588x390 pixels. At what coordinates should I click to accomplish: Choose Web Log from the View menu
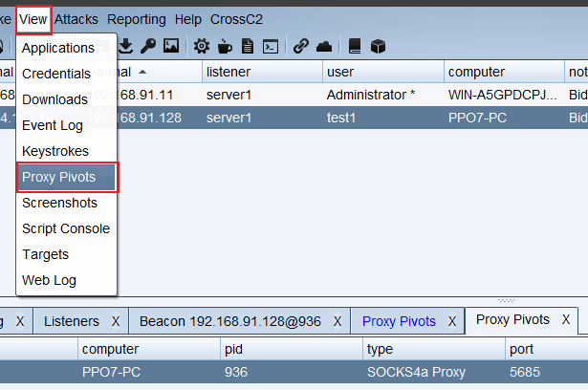tap(66, 280)
